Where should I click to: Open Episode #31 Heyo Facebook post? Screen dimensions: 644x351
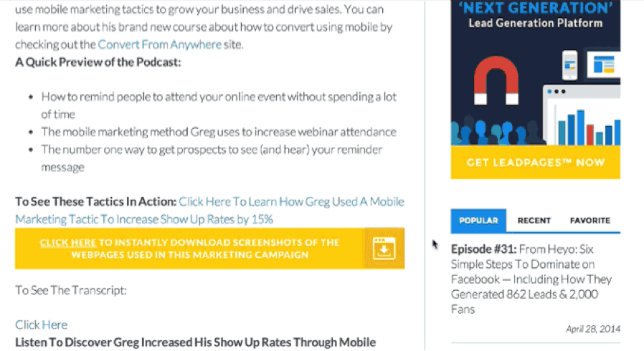click(531, 279)
